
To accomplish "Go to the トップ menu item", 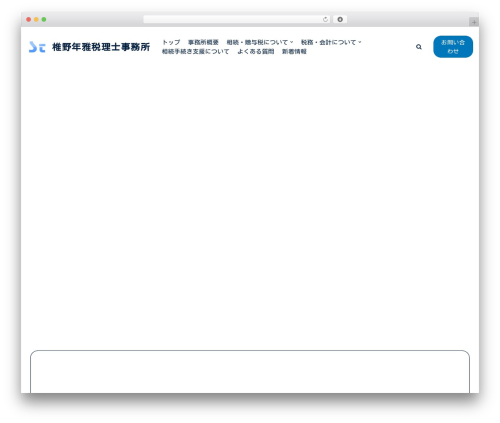I will pyautogui.click(x=171, y=42).
